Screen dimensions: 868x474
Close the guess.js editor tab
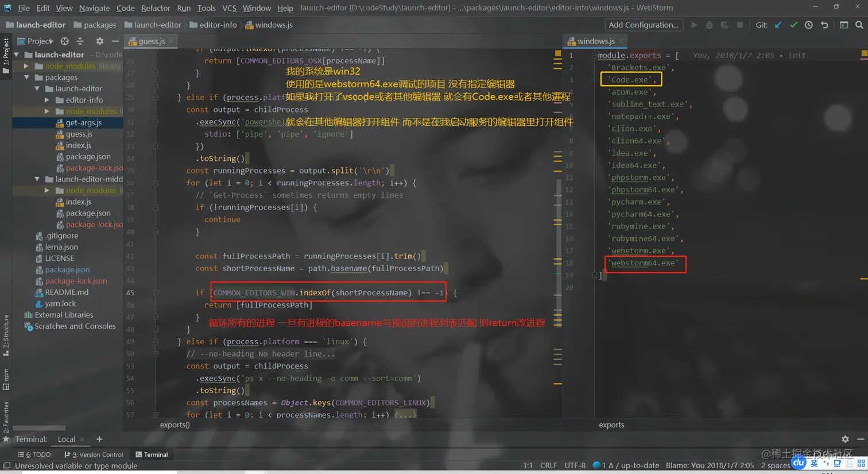[171, 41]
